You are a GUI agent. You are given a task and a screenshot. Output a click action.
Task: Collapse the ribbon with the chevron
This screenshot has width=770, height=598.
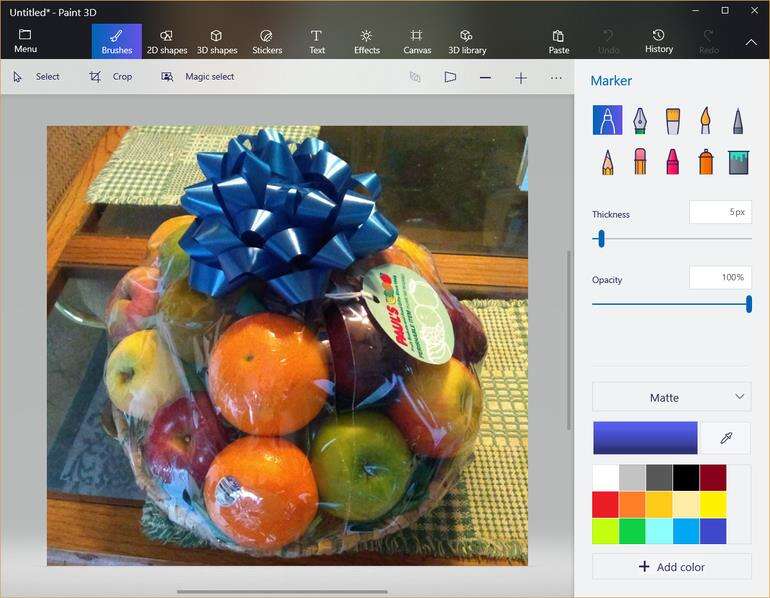[751, 42]
